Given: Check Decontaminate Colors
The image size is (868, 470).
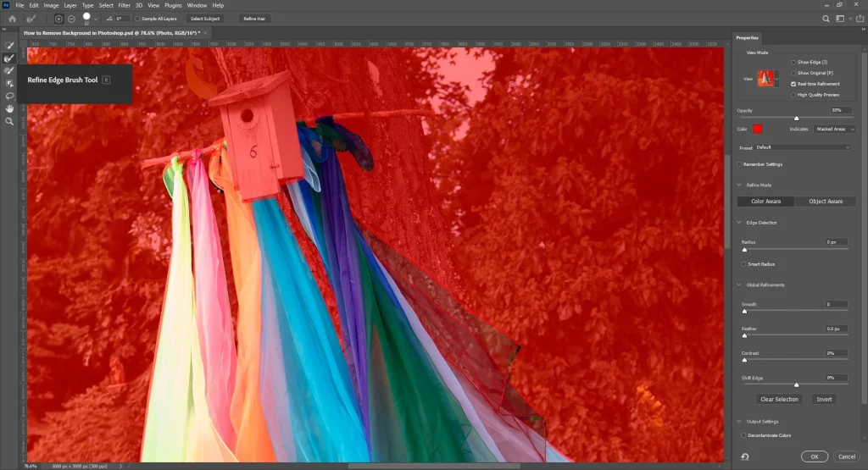Looking at the screenshot, I should 744,436.
